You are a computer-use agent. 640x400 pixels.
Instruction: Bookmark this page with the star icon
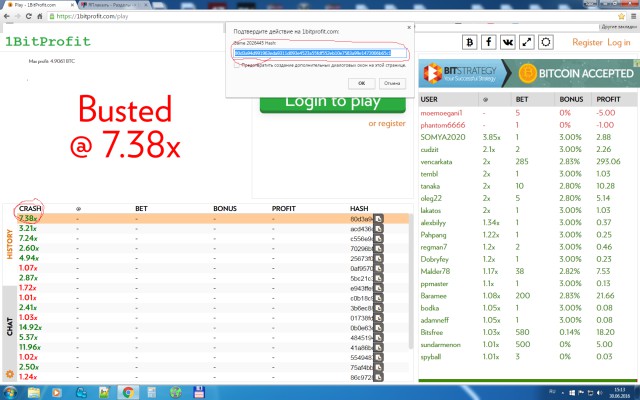pyautogui.click(x=621, y=16)
